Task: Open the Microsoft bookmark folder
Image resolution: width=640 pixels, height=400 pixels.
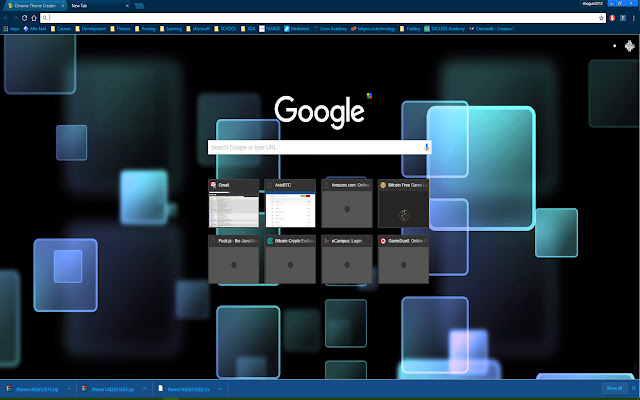Action: (198, 29)
